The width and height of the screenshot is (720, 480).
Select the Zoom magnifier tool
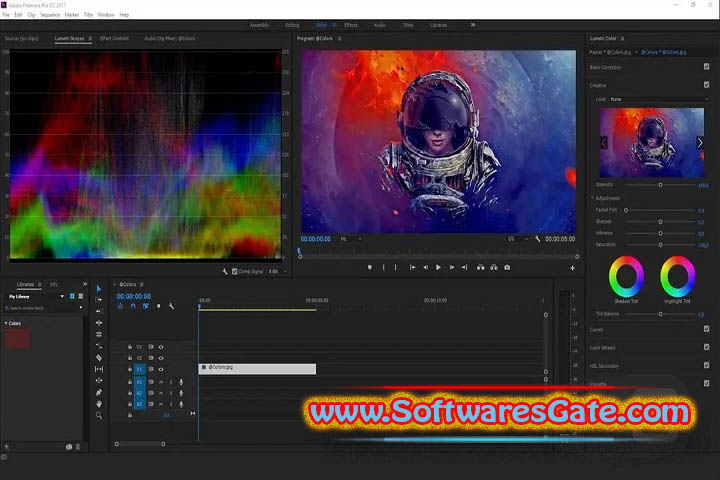pyautogui.click(x=99, y=415)
